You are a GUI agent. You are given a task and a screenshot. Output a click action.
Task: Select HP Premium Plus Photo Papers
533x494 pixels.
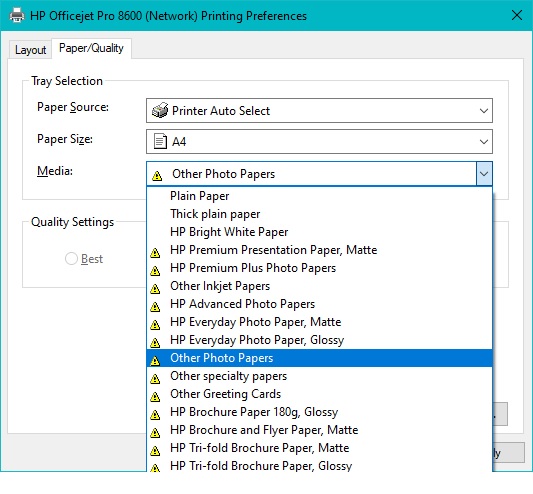319,268
